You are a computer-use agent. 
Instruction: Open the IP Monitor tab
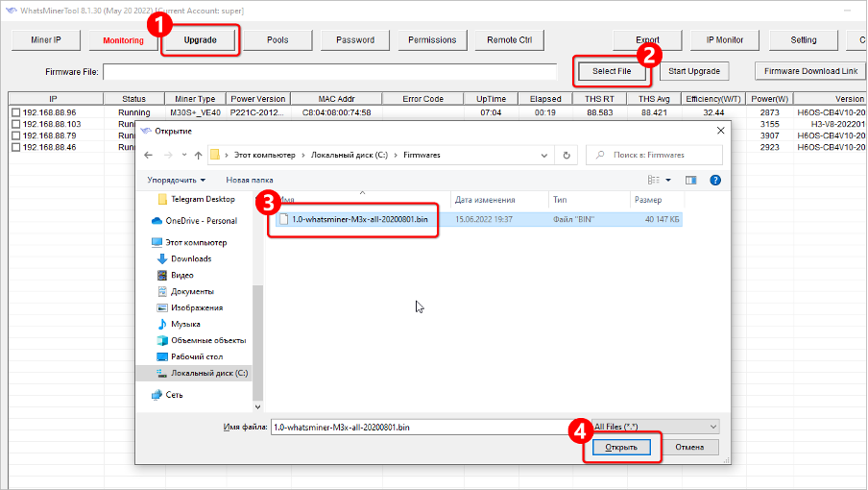pyautogui.click(x=725, y=39)
